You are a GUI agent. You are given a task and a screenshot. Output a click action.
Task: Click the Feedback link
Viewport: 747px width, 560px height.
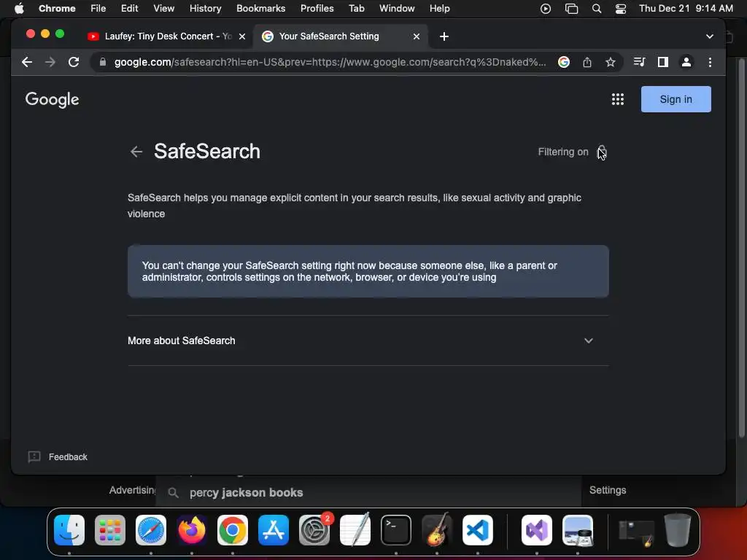tap(68, 456)
